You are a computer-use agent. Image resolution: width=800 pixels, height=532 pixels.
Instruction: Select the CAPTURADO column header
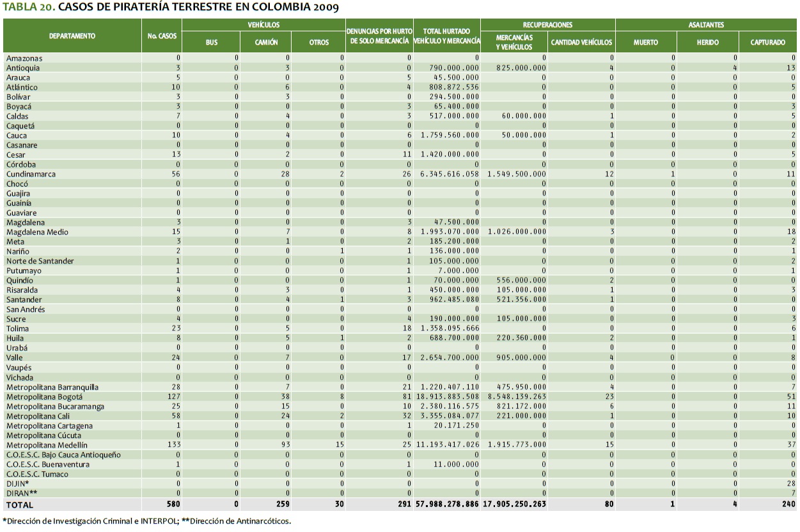click(x=767, y=42)
